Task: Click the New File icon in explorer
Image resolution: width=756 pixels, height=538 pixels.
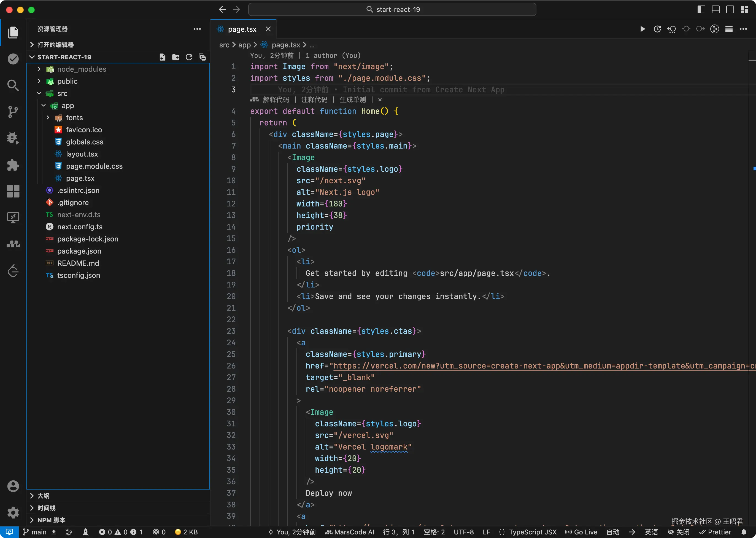Action: (162, 57)
